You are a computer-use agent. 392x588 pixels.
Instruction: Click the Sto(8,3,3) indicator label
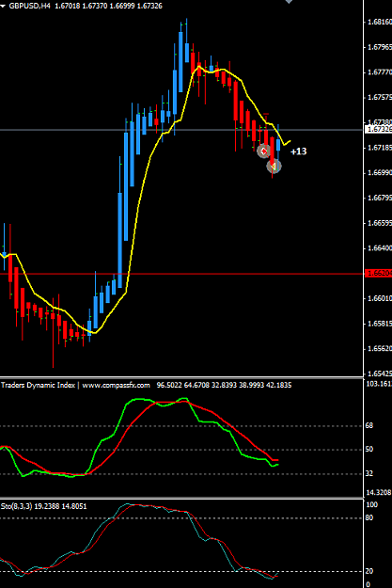coord(17,506)
